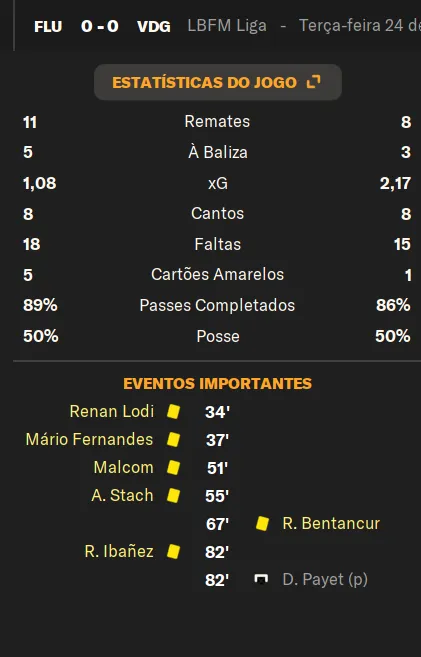Select the Posse statistic label
The image size is (421, 657).
[218, 336]
